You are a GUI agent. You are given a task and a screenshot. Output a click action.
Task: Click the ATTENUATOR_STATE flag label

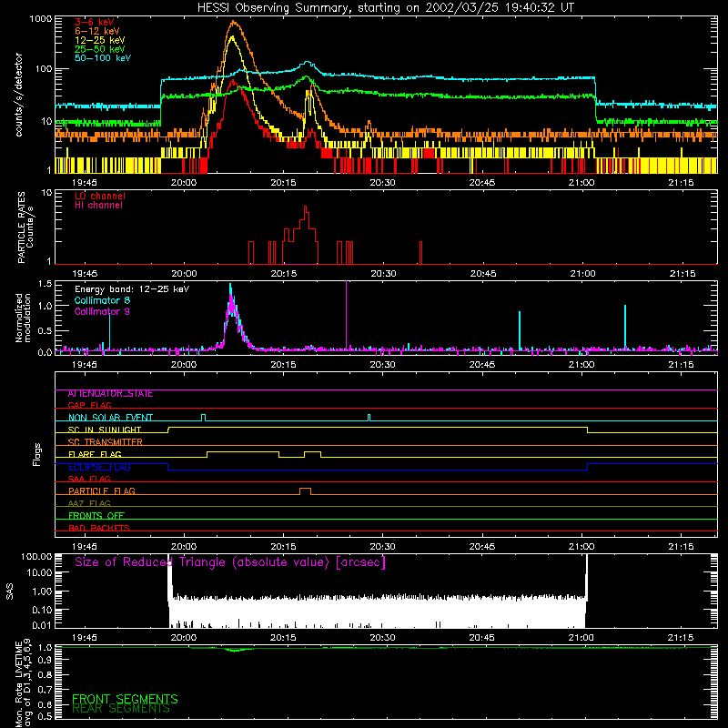click(110, 394)
